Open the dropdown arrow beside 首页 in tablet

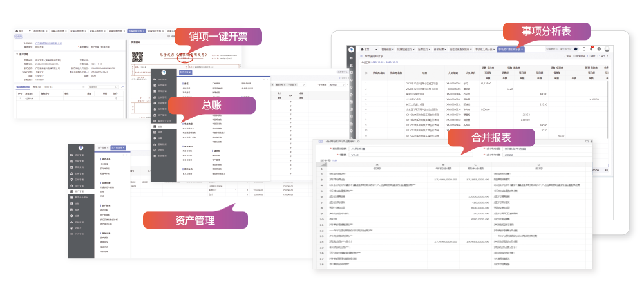pos(376,50)
